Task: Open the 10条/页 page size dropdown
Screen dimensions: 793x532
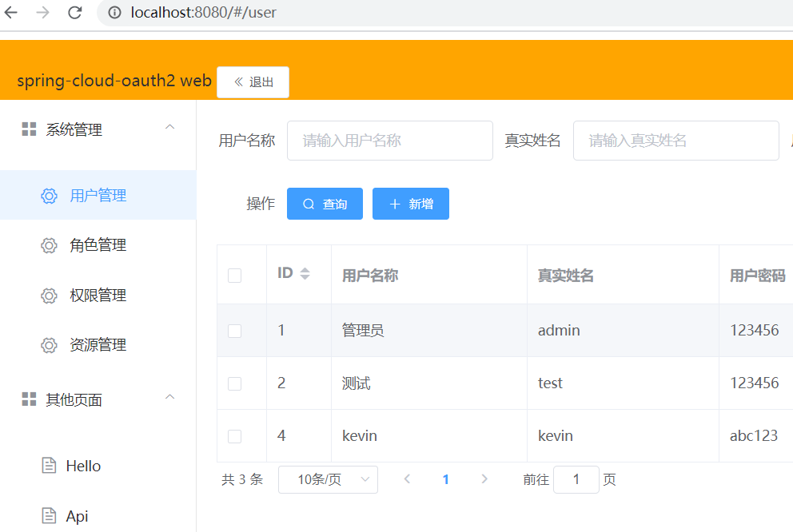Action: click(x=328, y=479)
